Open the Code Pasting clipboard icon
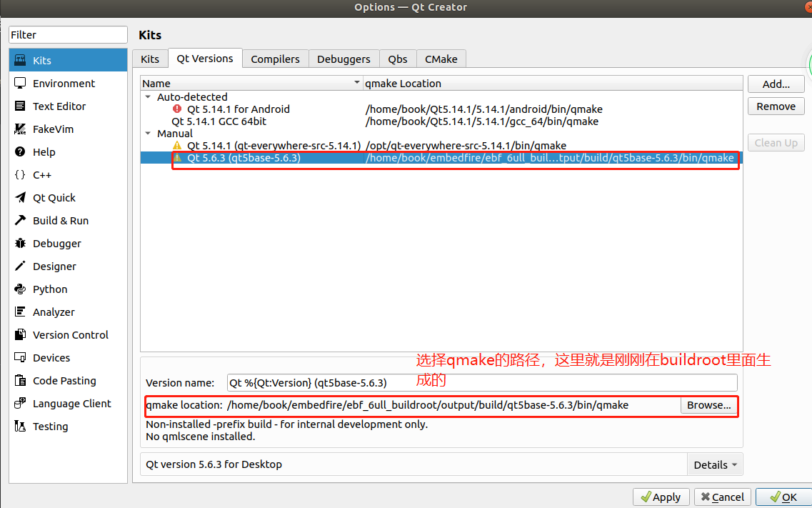Image resolution: width=812 pixels, height=508 pixels. (x=20, y=380)
